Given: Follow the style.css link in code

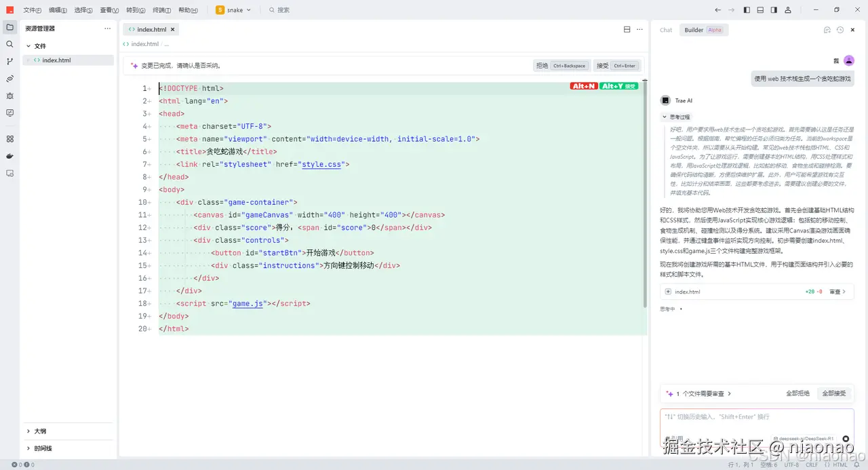Looking at the screenshot, I should (x=323, y=164).
